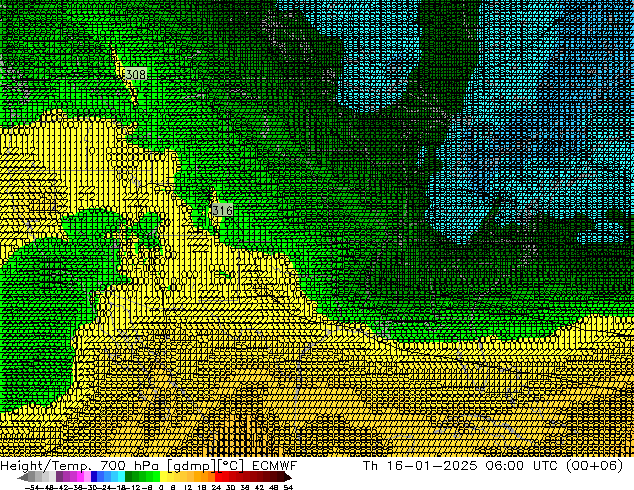634x490 pixels.
Task: Click the 308 contour height label
Action: pyautogui.click(x=135, y=74)
